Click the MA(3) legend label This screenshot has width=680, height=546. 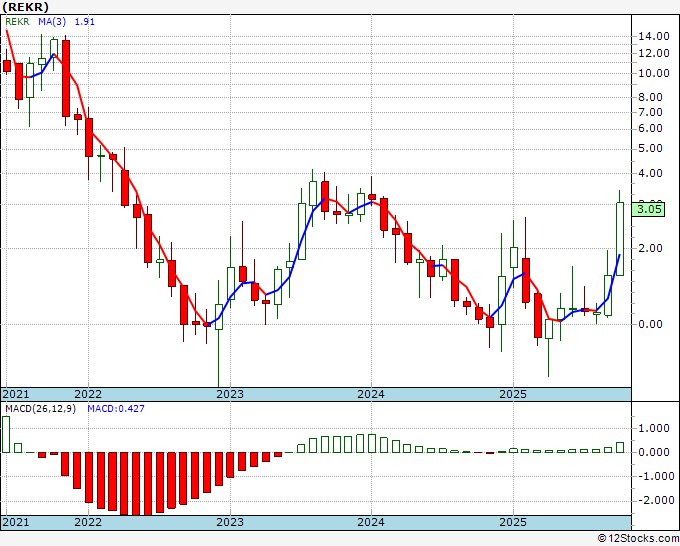click(x=52, y=22)
